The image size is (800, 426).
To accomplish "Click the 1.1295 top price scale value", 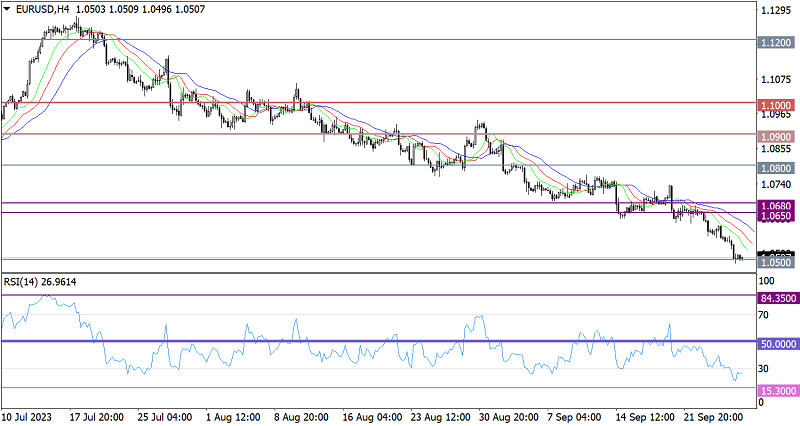I will coord(775,11).
